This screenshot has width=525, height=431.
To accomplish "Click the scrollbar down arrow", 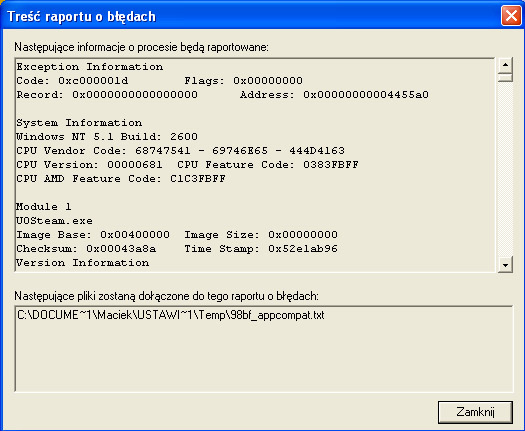I will [x=505, y=265].
